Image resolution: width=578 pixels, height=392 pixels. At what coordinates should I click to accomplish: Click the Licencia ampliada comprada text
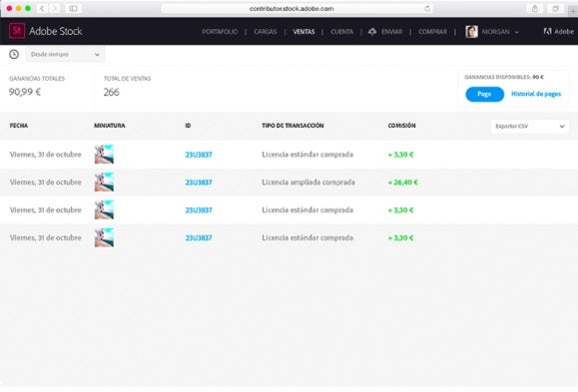(308, 183)
